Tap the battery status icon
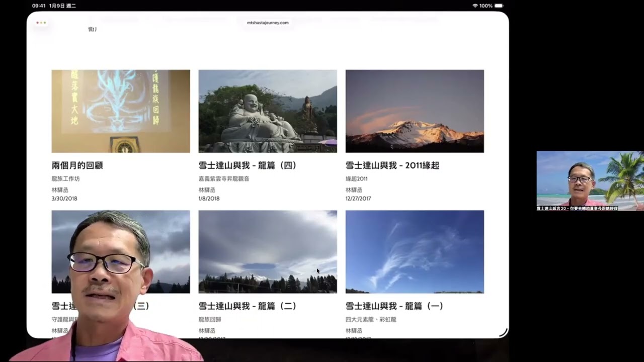644x362 pixels. pyautogui.click(x=499, y=6)
